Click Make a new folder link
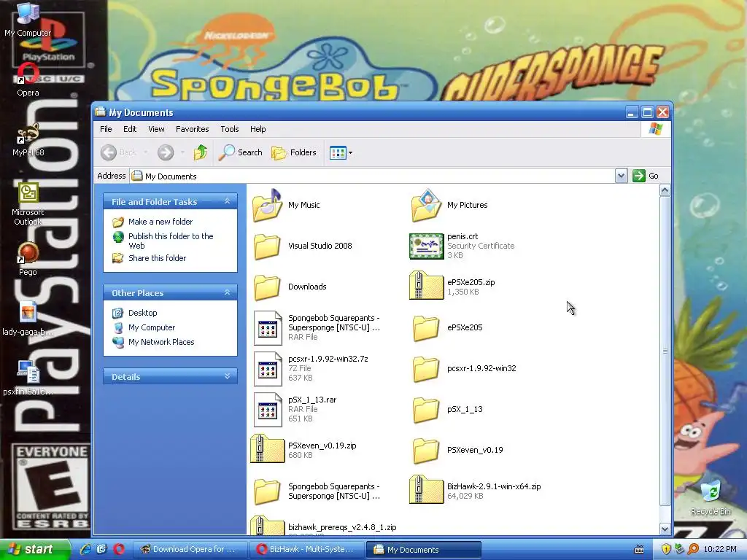Screen dimensions: 747x560 [160, 222]
